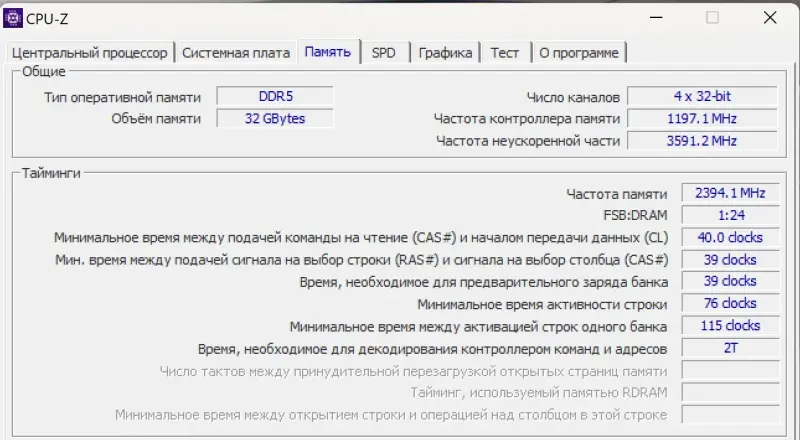
Task: Click the label Тип оперативной памяти
Action: (122, 97)
